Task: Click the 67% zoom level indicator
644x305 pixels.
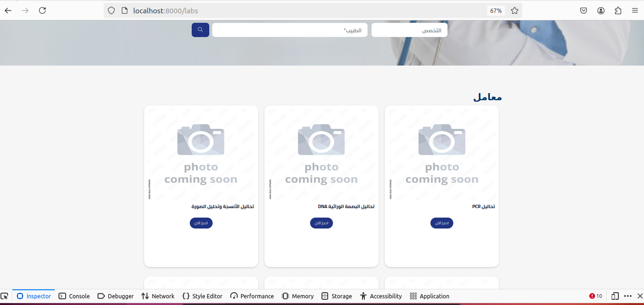Action: [496, 10]
